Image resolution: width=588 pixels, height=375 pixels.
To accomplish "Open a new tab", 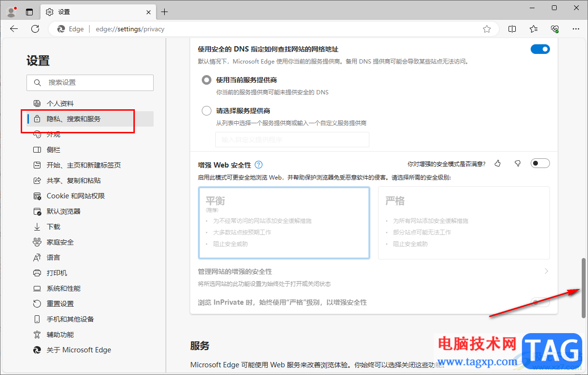I will pyautogui.click(x=165, y=12).
